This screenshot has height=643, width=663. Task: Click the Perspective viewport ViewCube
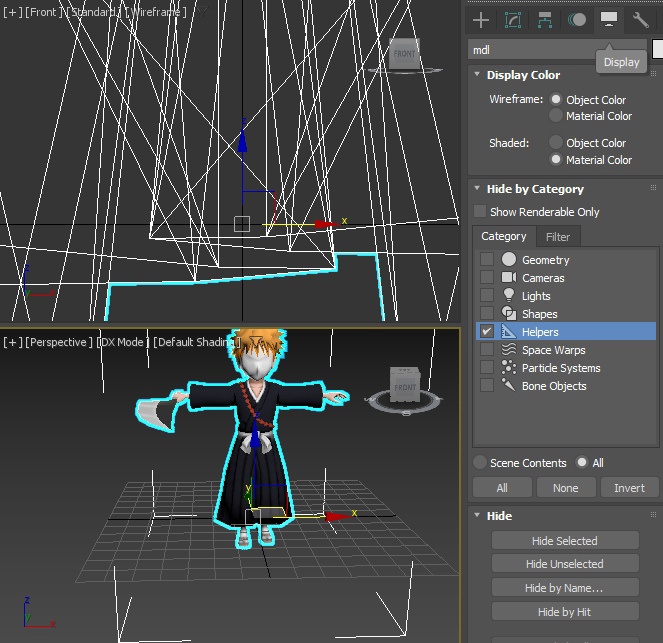click(x=405, y=385)
